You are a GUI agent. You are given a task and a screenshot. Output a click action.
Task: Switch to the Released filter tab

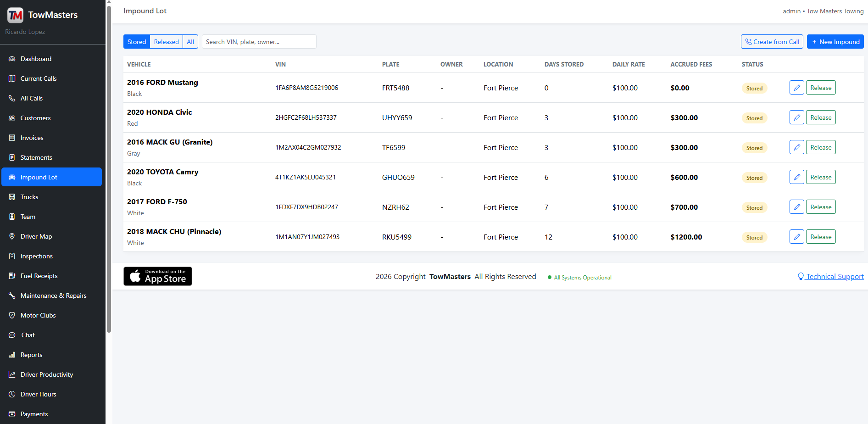166,42
